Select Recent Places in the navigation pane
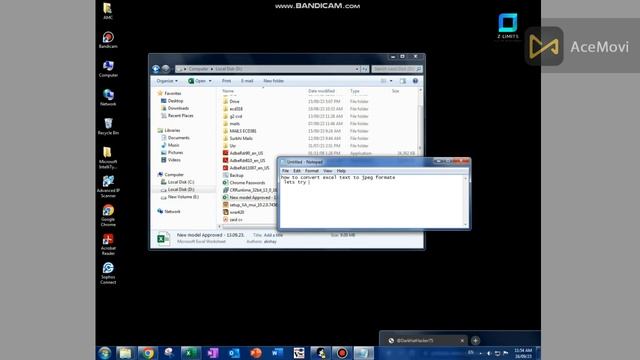The height and width of the screenshot is (360, 640). pos(180,116)
